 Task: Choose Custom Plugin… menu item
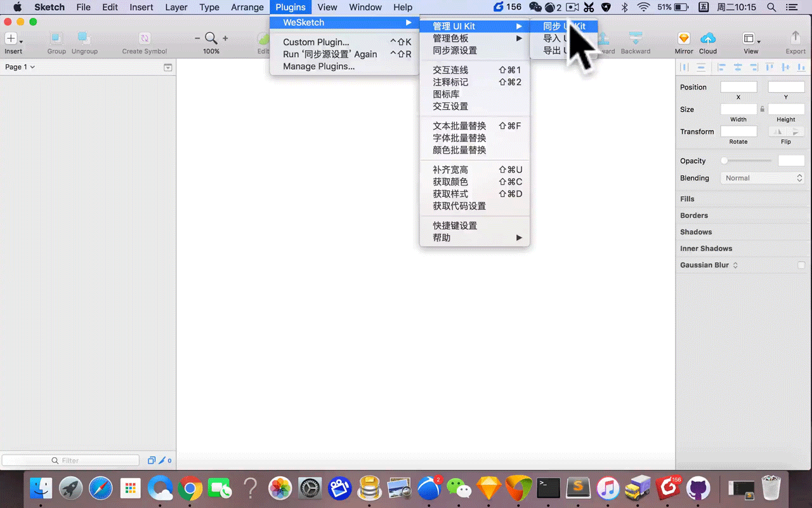[x=344, y=42]
